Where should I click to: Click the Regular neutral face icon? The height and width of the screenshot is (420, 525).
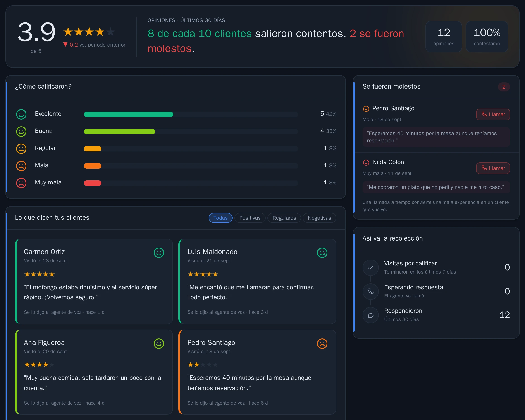point(21,148)
